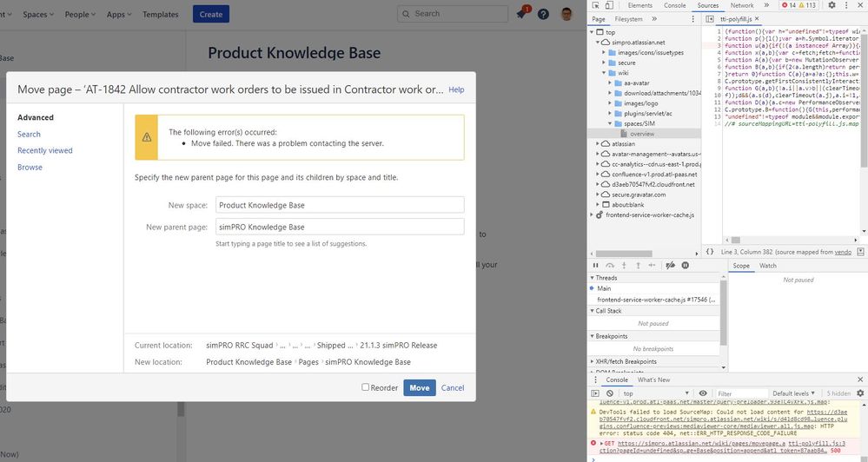Click the New parent page input field
This screenshot has width=868, height=462.
(x=340, y=227)
